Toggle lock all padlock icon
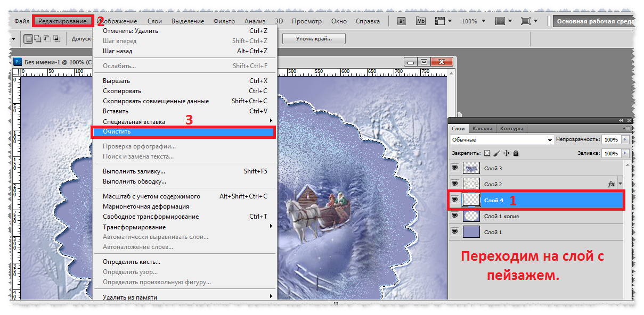 click(516, 153)
